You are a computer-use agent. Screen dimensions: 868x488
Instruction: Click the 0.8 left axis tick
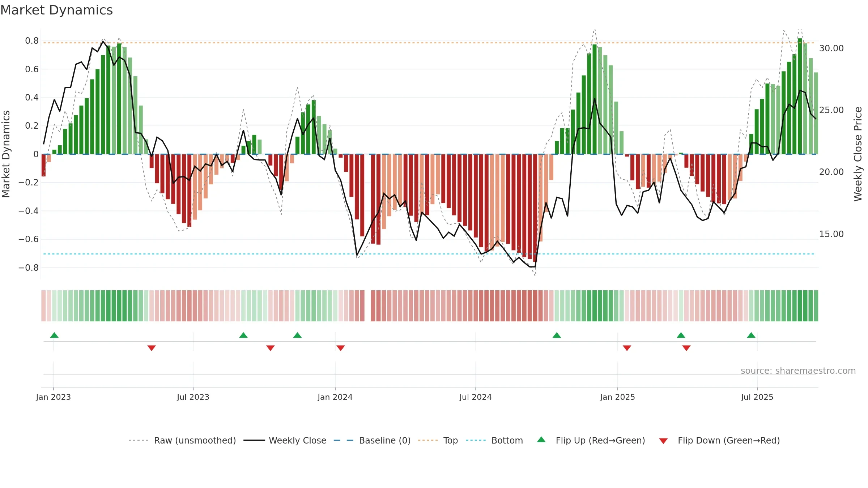pos(32,41)
